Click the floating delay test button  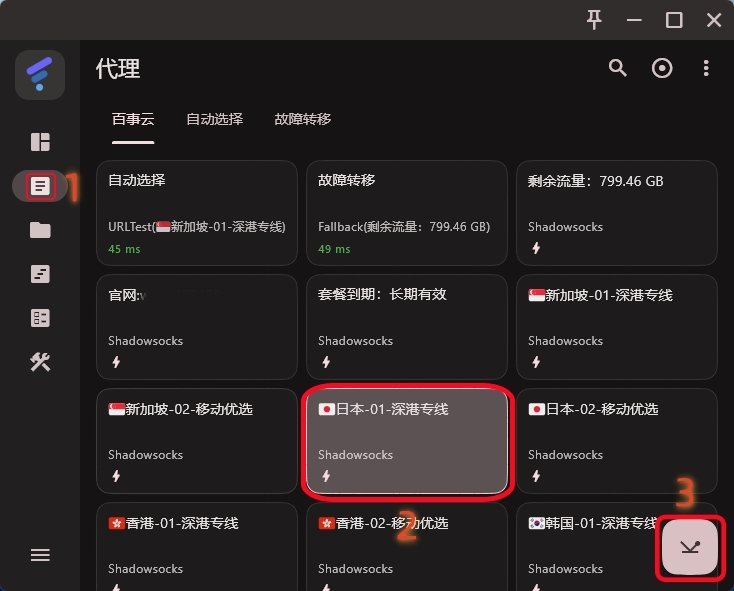click(690, 547)
